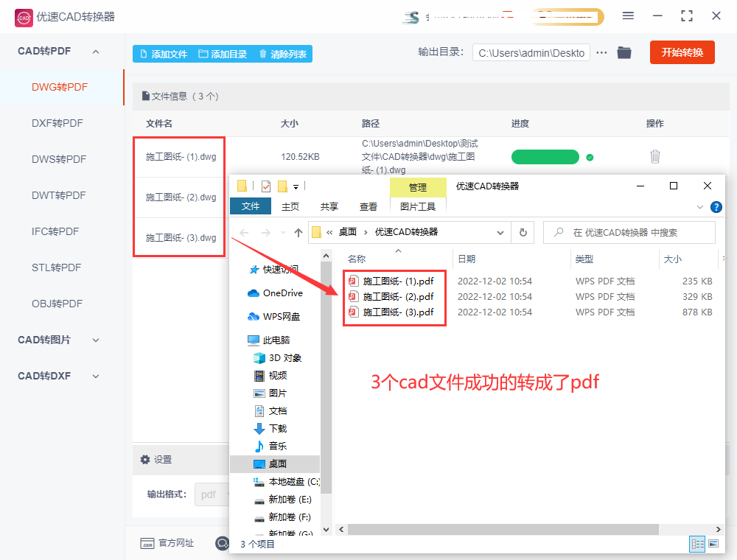
Task: Click the 优速CAD转换器 app logo
Action: tap(24, 18)
